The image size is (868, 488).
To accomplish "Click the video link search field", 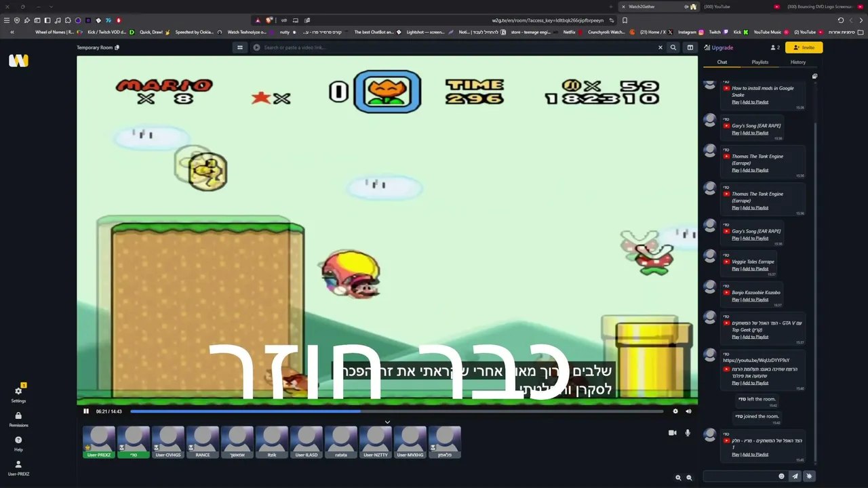I will point(458,47).
